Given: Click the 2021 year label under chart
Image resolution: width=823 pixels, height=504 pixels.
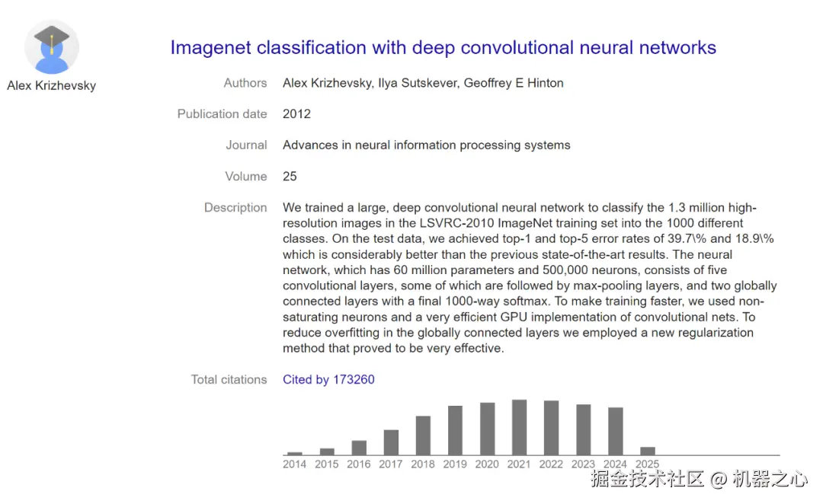Looking at the screenshot, I should [x=519, y=464].
